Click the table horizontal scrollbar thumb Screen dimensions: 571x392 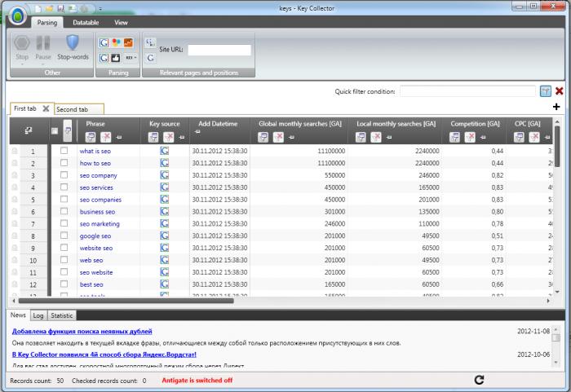(x=126, y=301)
